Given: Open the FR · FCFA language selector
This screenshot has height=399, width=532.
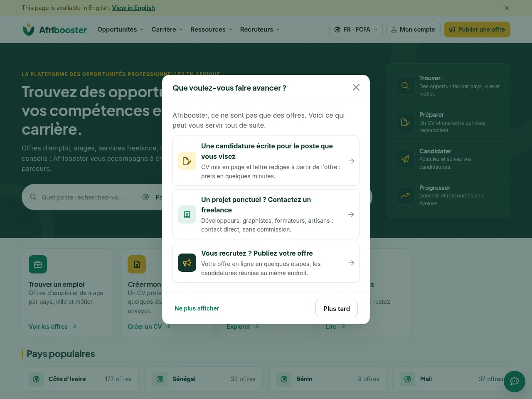Looking at the screenshot, I should (x=356, y=30).
